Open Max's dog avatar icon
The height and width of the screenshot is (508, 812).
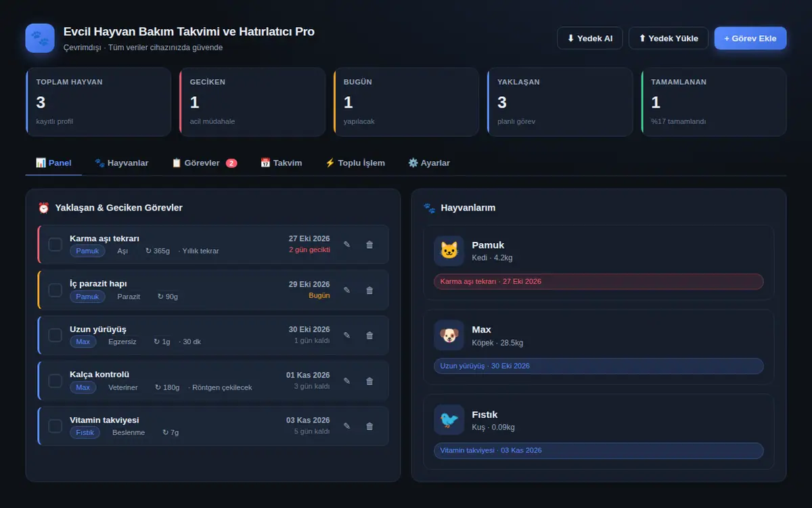[449, 335]
